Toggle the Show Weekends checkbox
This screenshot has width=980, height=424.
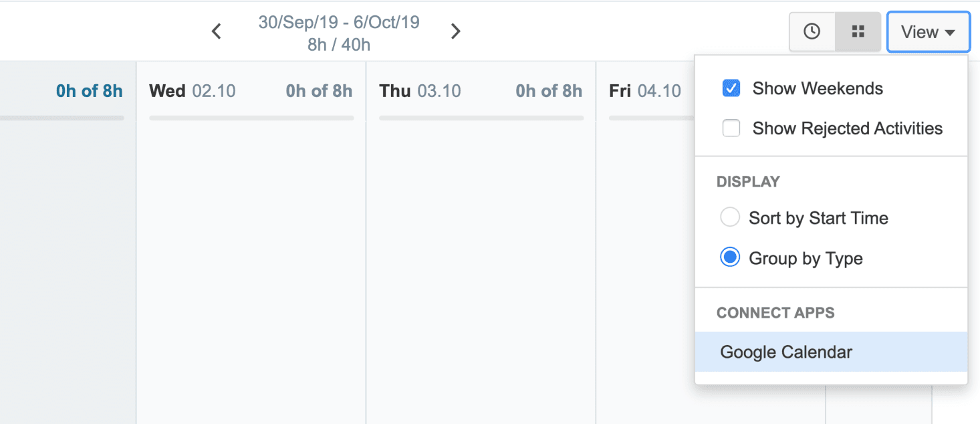[731, 88]
